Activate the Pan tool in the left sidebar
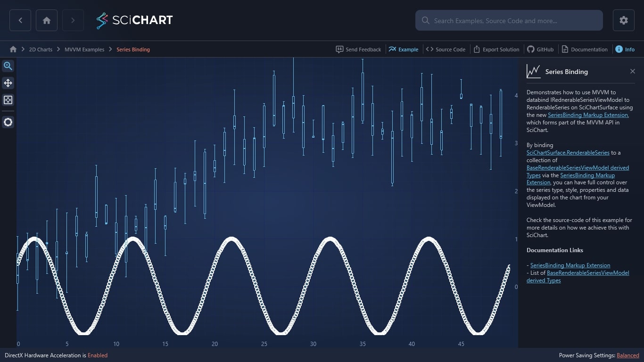Image resolution: width=644 pixels, height=362 pixels. 8,83
